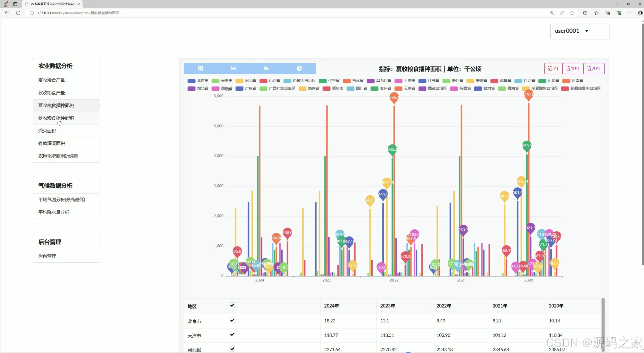644x353 pixels.
Task: Select the area chart view icon
Action: (266, 68)
